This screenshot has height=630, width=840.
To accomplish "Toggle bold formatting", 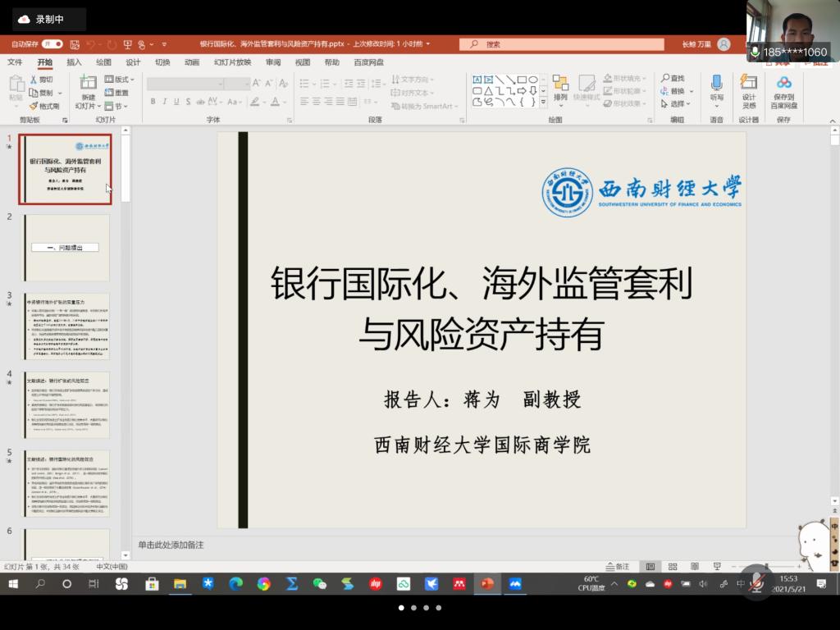I will [x=153, y=99].
